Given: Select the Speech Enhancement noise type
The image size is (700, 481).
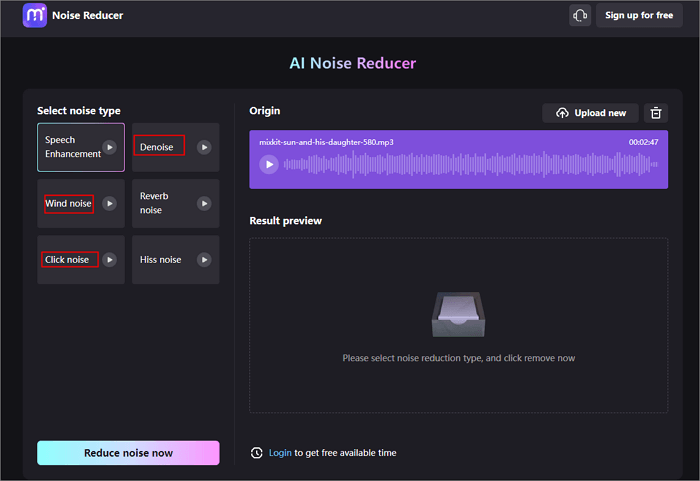Looking at the screenshot, I should click(x=70, y=147).
